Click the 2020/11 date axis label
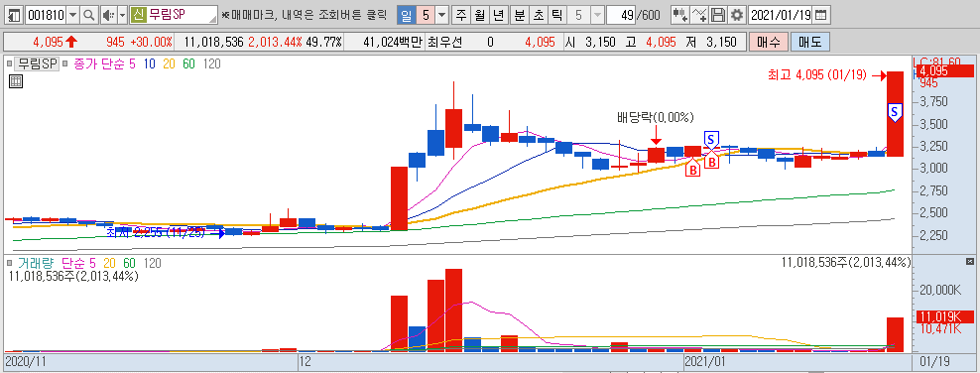This screenshot has width=980, height=373. 25,362
